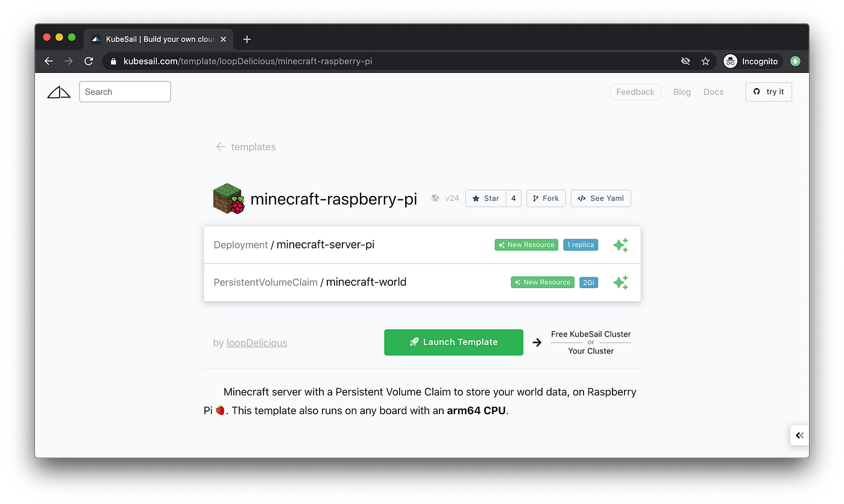The width and height of the screenshot is (844, 504).
Task: Click the GitHub try it button
Action: tap(769, 92)
